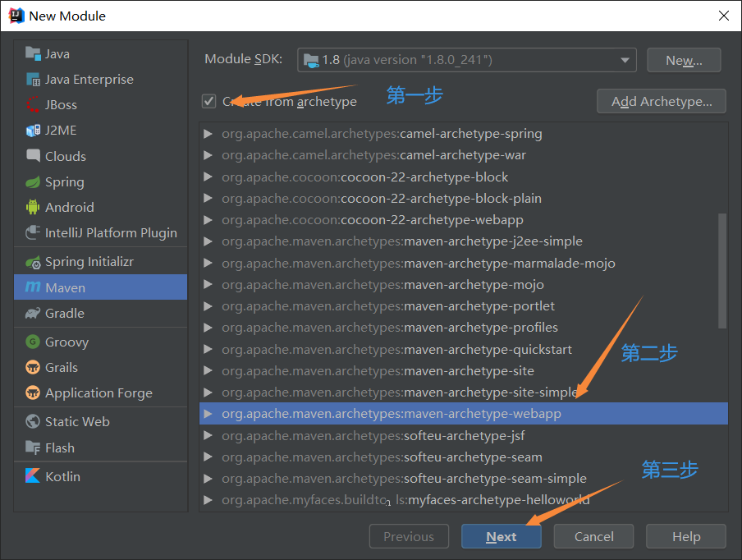Select maven-archetype-marmalade-mojo archetype
Viewport: 742px width, 560px height.
[463, 264]
